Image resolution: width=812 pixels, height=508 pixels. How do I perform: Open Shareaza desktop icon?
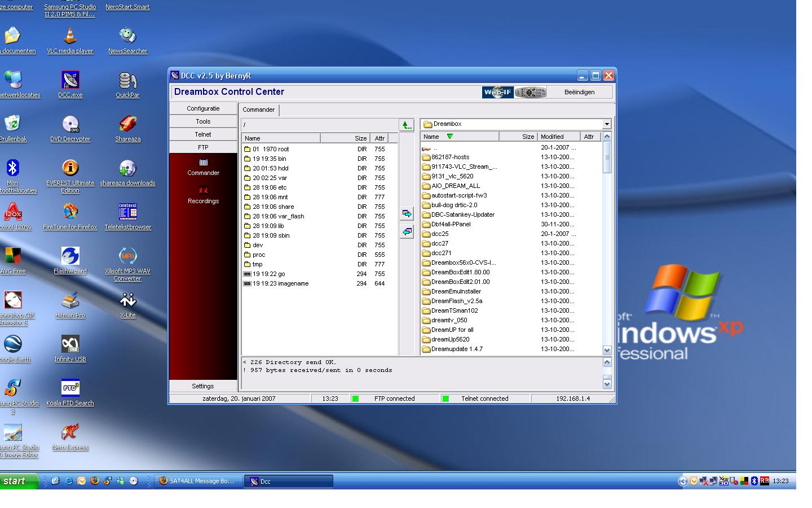(127, 129)
